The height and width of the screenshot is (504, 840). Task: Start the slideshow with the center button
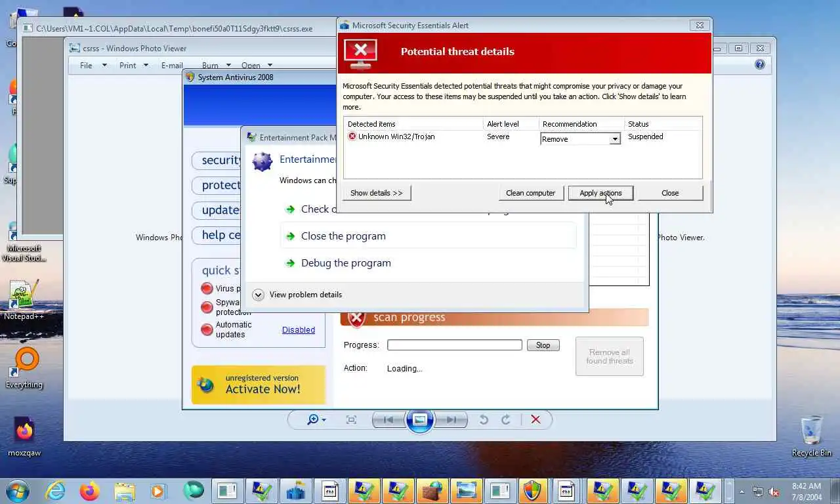[x=420, y=420]
